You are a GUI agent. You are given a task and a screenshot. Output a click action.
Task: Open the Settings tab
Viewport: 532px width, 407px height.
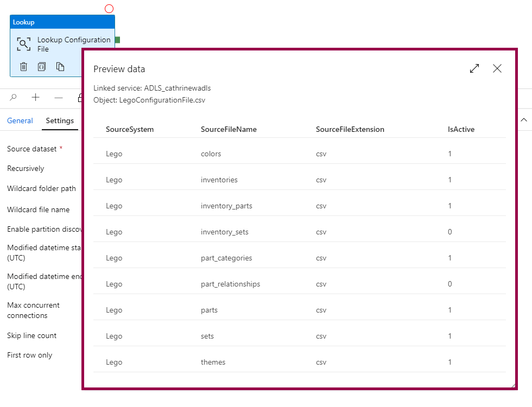(60, 120)
